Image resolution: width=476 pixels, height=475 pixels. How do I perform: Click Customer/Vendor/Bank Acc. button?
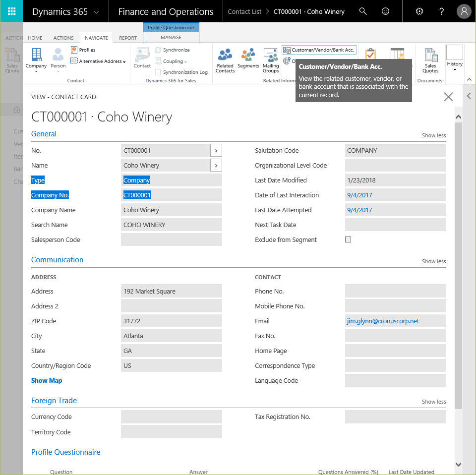point(319,50)
